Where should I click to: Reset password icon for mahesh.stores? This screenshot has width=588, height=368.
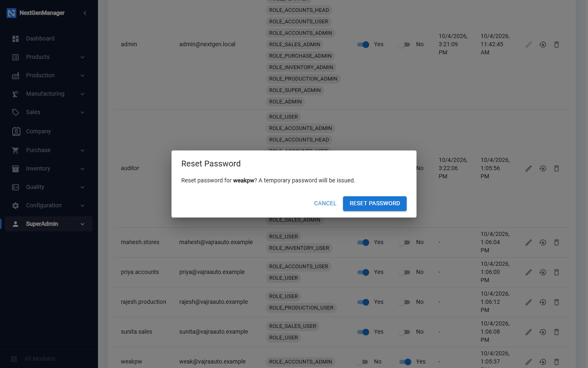[x=543, y=242]
